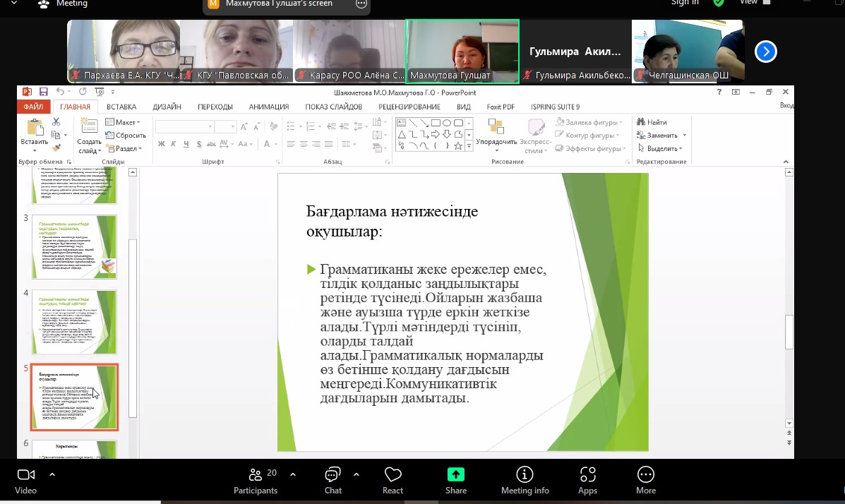
Task: Open the АНИМАЦИЯ ribbon tab
Action: [268, 107]
